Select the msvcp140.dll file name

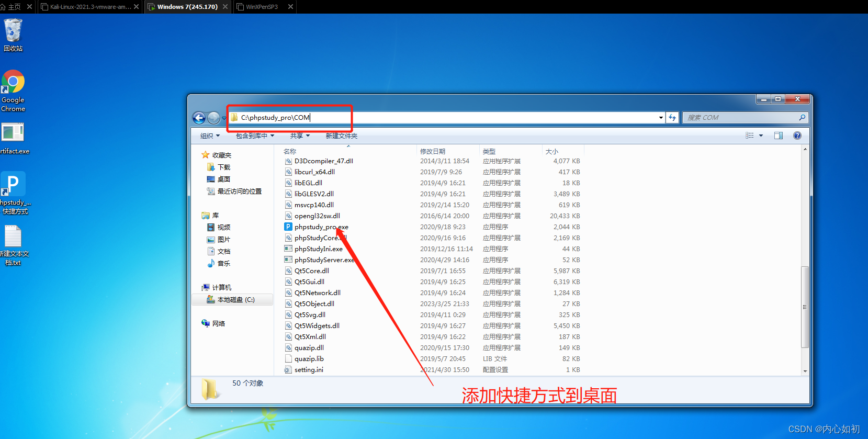coord(314,205)
